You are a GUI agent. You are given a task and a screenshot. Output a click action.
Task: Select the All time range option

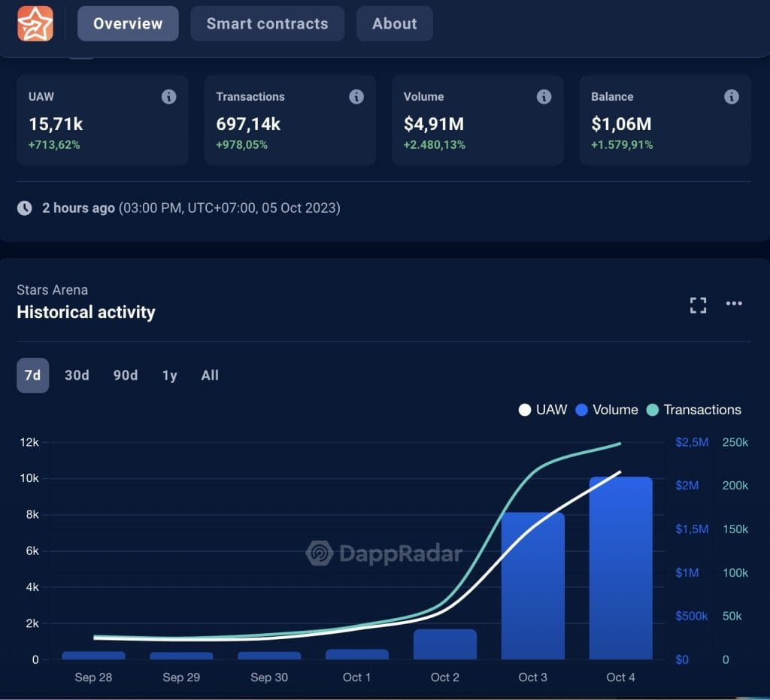click(209, 375)
